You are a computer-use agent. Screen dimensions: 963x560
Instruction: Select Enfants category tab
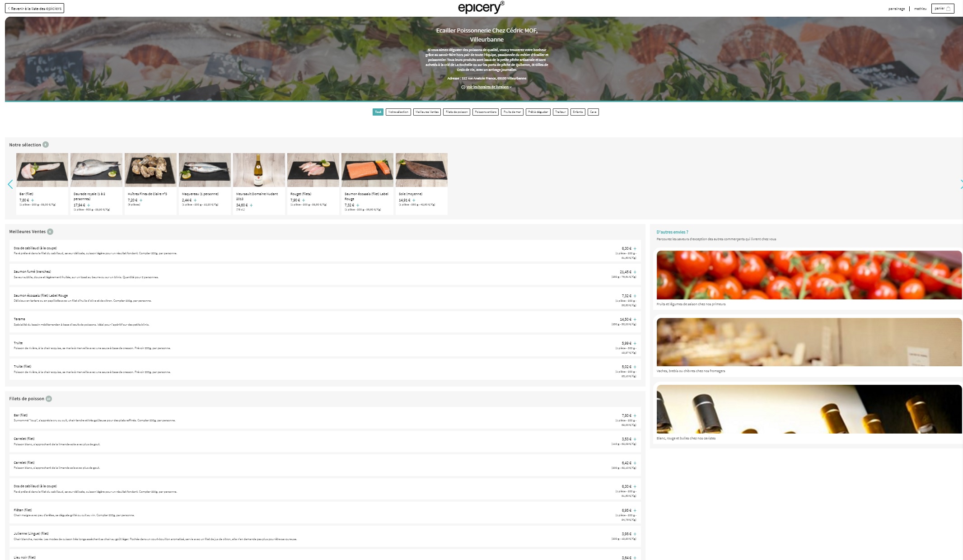tap(578, 112)
